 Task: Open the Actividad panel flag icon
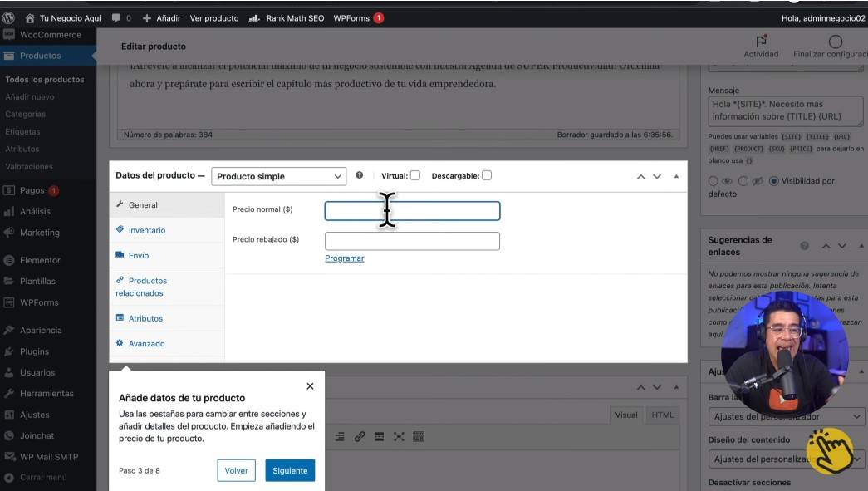761,41
